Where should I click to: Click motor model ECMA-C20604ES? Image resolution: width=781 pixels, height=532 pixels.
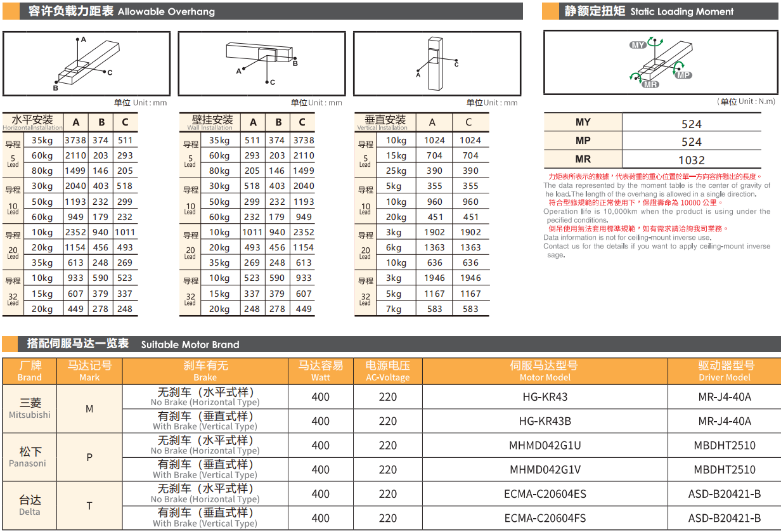pyautogui.click(x=545, y=494)
